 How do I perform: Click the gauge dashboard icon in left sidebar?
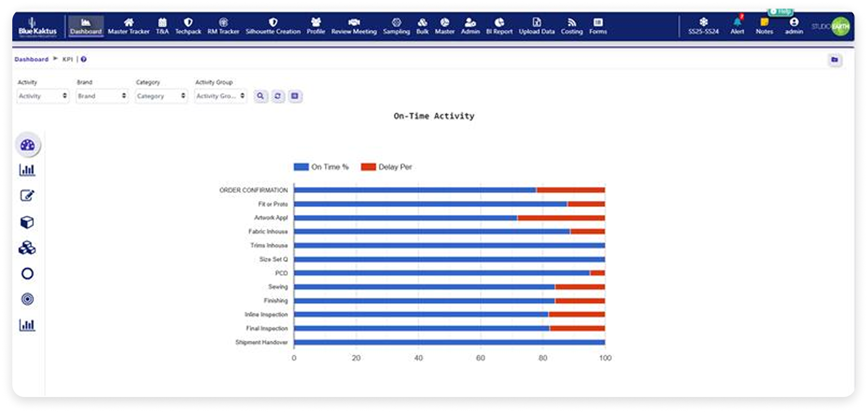27,145
